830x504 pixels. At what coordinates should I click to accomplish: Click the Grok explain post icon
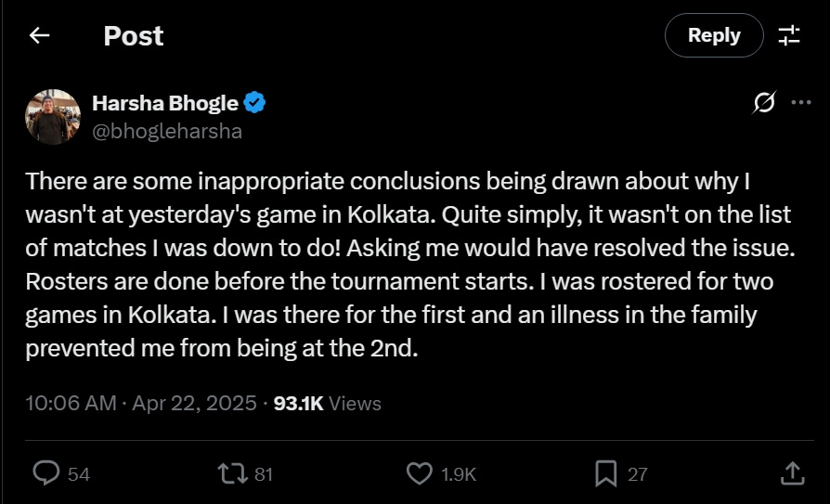tap(764, 103)
